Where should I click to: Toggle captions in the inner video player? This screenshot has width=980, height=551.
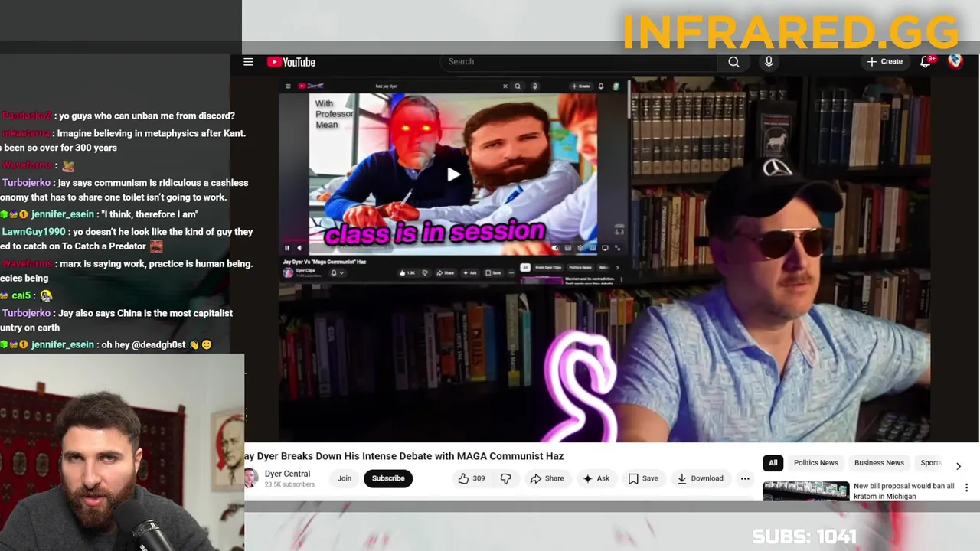coord(567,248)
